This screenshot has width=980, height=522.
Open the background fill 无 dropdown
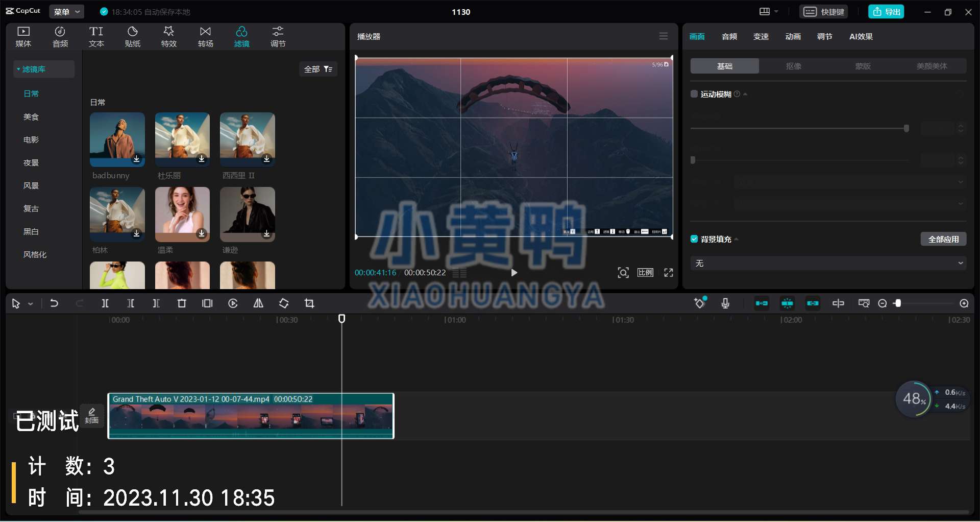pyautogui.click(x=828, y=263)
